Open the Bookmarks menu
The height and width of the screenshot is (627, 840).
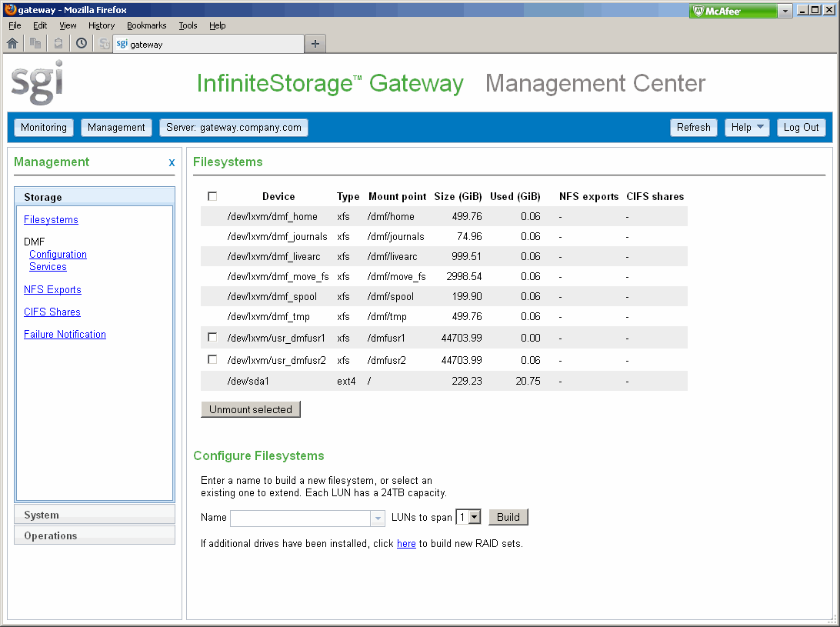(146, 25)
